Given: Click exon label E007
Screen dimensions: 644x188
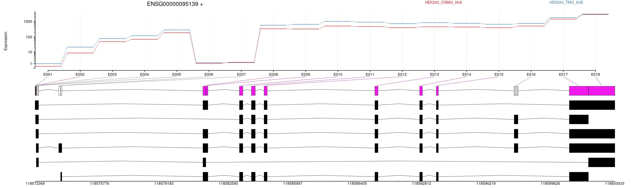Looking at the screenshot, I should coord(241,74).
